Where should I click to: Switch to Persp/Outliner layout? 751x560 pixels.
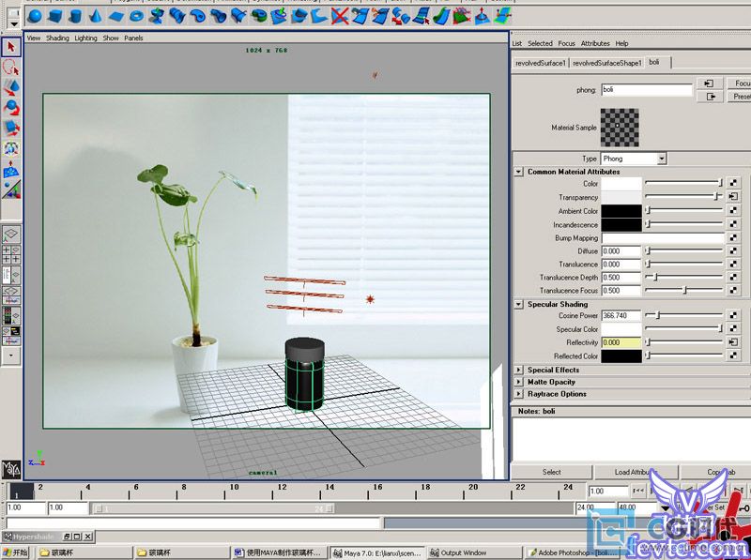coord(11,275)
